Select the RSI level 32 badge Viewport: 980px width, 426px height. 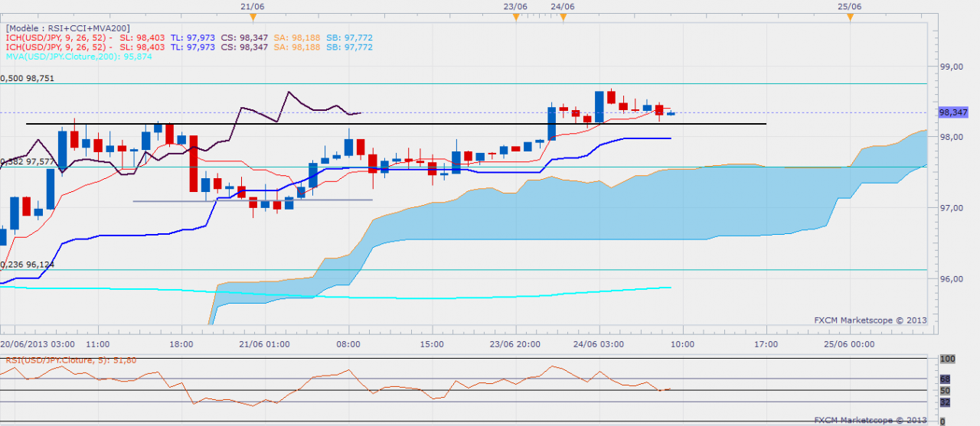pyautogui.click(x=944, y=402)
